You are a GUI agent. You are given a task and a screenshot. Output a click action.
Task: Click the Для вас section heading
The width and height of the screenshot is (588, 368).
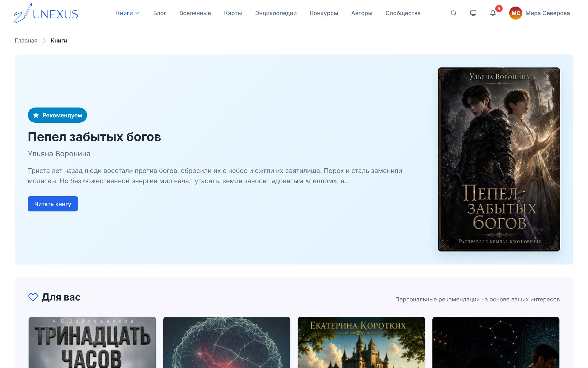coord(61,297)
